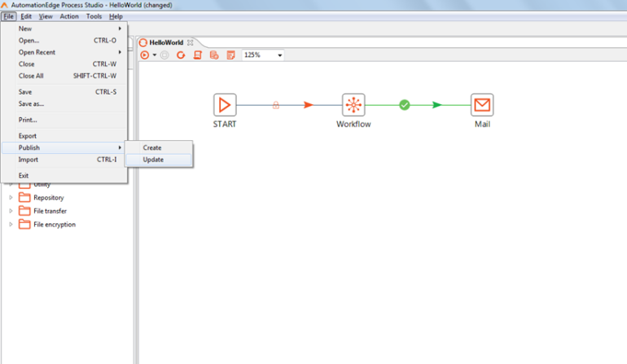Screen dimensions: 627x364
Task: Click the AutomationEdge logo in the title bar
Action: 4,5
